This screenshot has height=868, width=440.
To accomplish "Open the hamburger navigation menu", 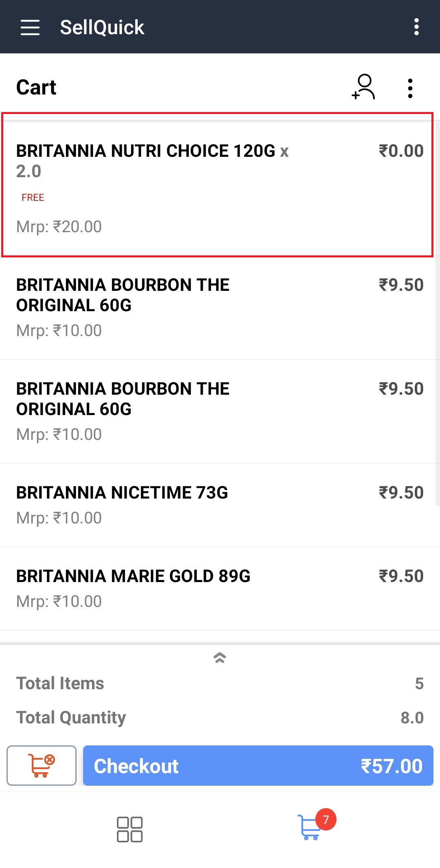I will tap(30, 27).
